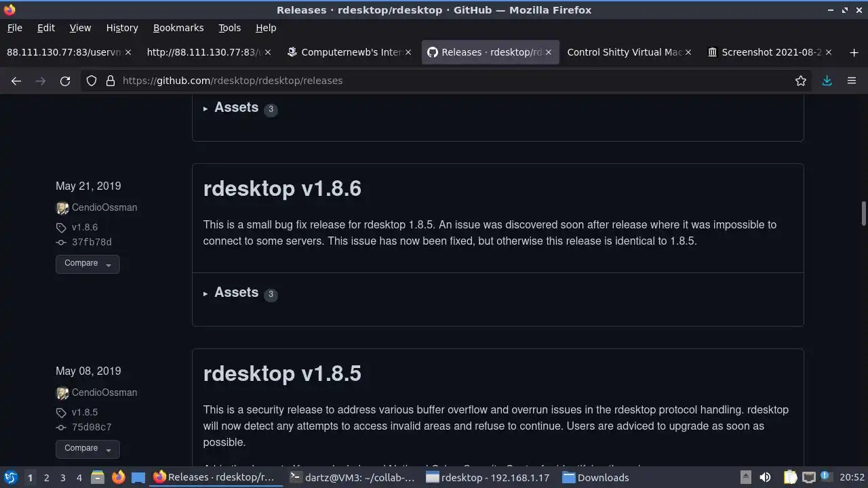Open the View menu
Image resolution: width=868 pixels, height=488 pixels.
80,28
